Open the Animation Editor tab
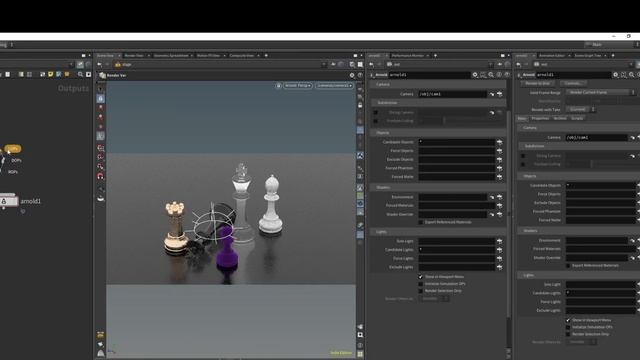640x360 pixels. tap(552, 56)
